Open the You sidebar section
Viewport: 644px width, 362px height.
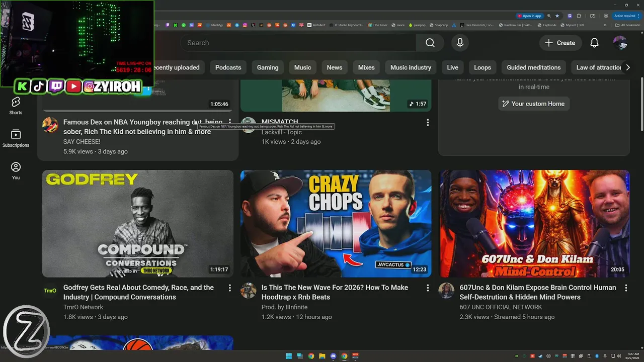16,171
